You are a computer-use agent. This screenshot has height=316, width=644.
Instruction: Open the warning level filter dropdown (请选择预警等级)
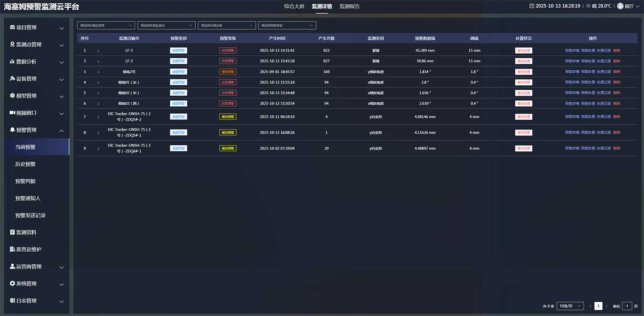(287, 25)
